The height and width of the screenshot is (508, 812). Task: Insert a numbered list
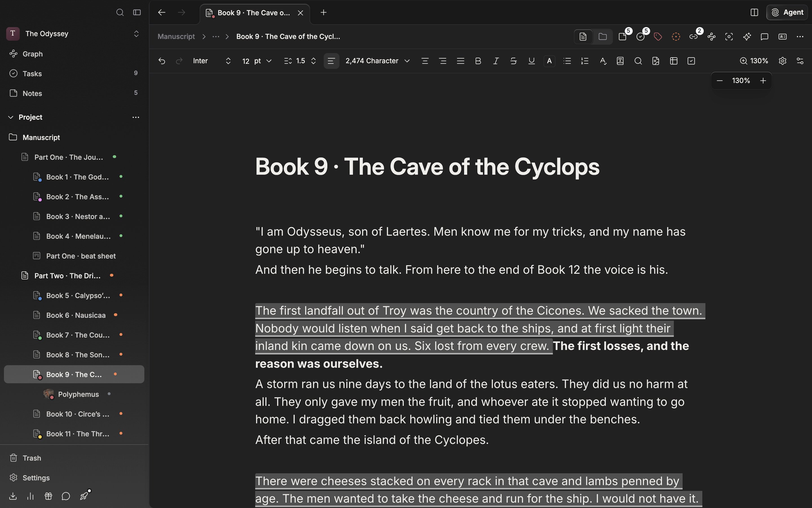tap(585, 61)
